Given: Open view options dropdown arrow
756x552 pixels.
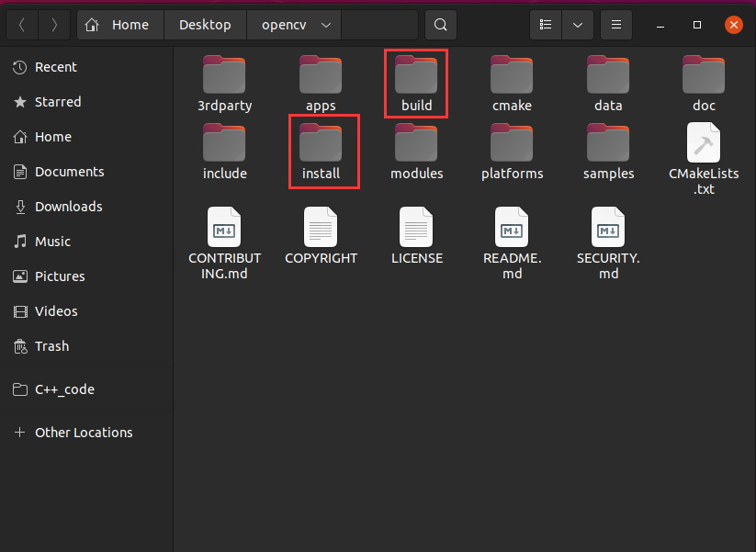Looking at the screenshot, I should click(577, 25).
